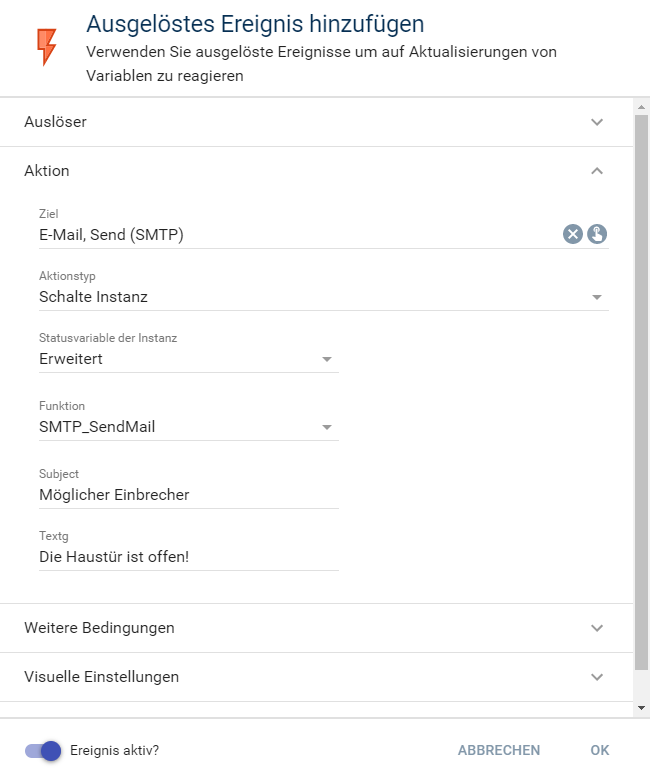
Task: Collapse the Aktion section
Action: [x=597, y=171]
